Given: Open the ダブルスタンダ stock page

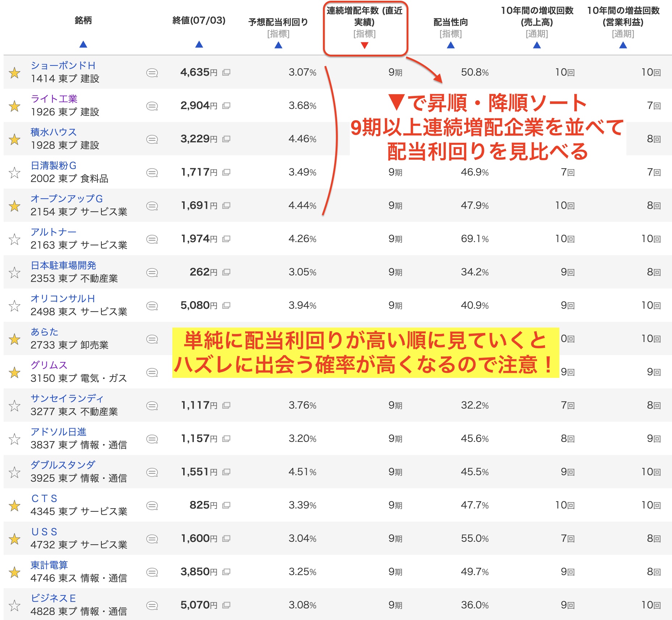Looking at the screenshot, I should tap(63, 465).
